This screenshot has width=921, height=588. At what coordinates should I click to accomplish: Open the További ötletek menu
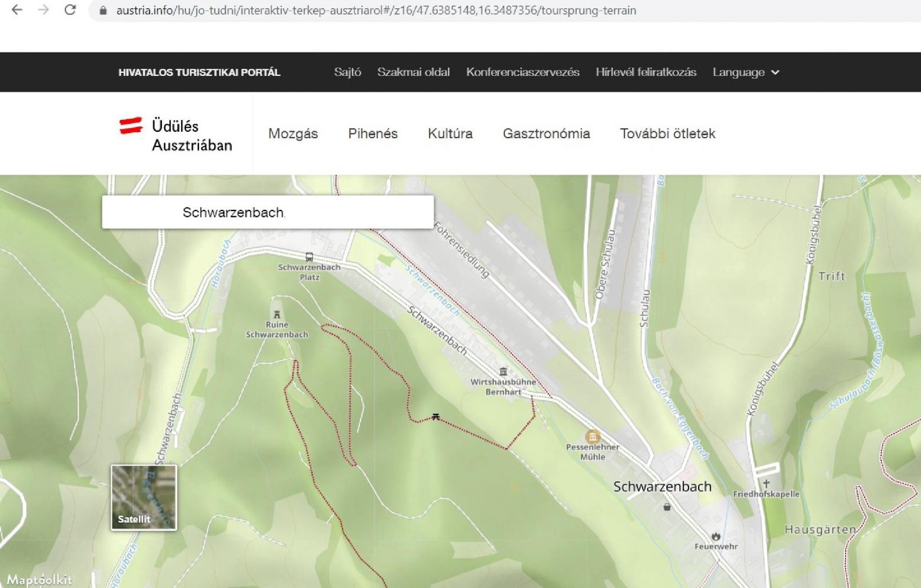click(667, 133)
